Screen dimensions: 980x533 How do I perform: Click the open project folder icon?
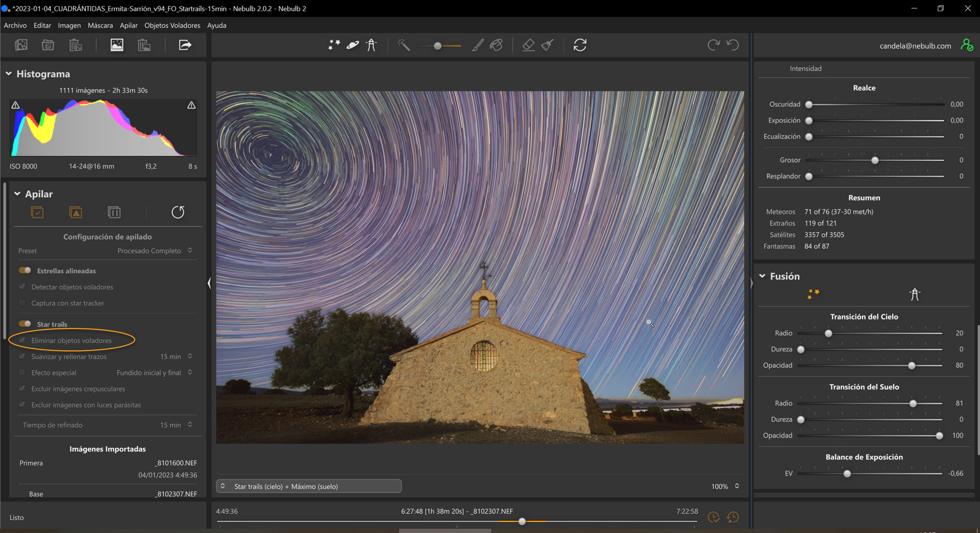click(x=48, y=45)
